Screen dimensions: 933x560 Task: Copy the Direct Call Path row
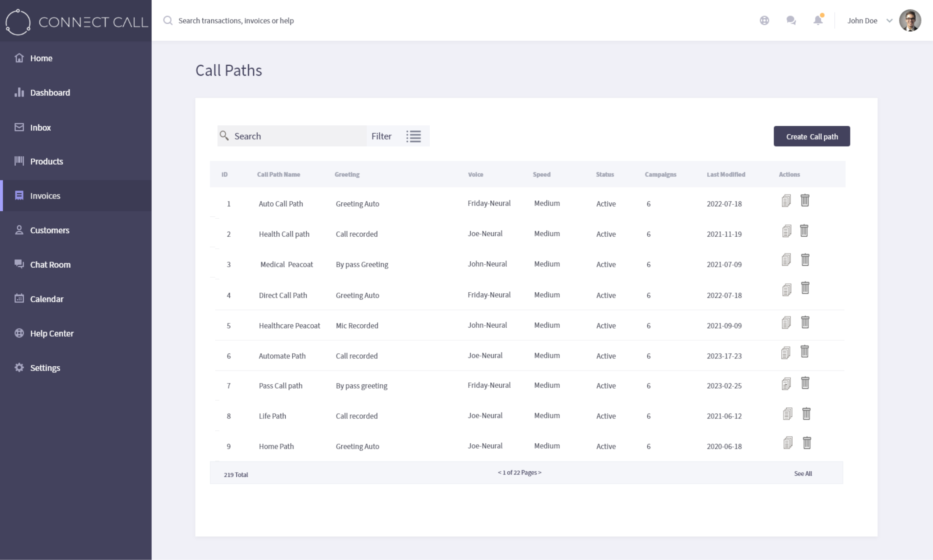coord(787,290)
